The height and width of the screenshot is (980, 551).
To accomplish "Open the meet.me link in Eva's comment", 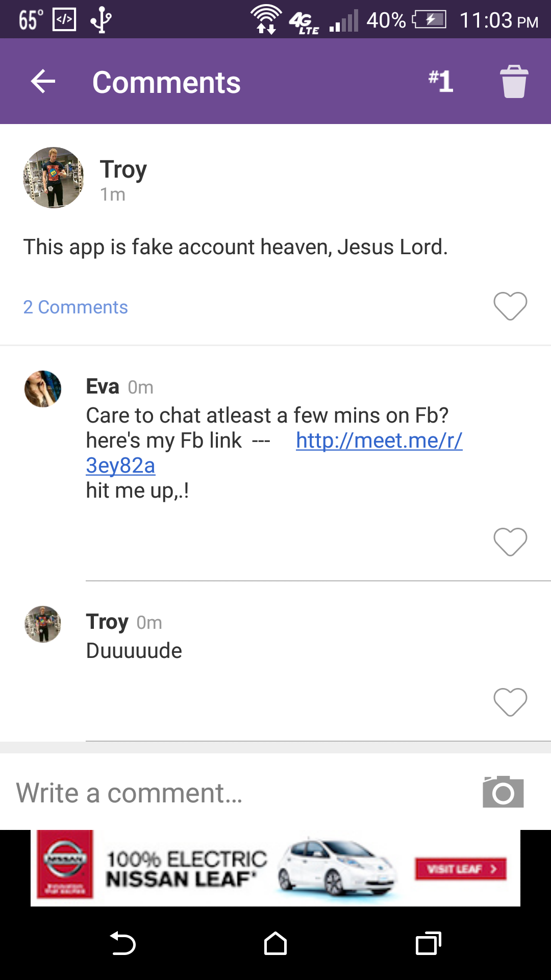I will click(x=379, y=440).
